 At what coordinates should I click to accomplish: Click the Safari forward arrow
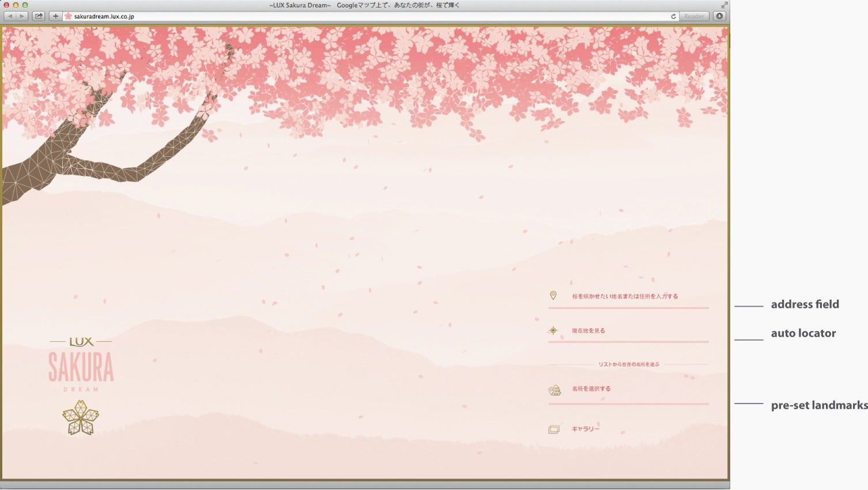pos(22,16)
